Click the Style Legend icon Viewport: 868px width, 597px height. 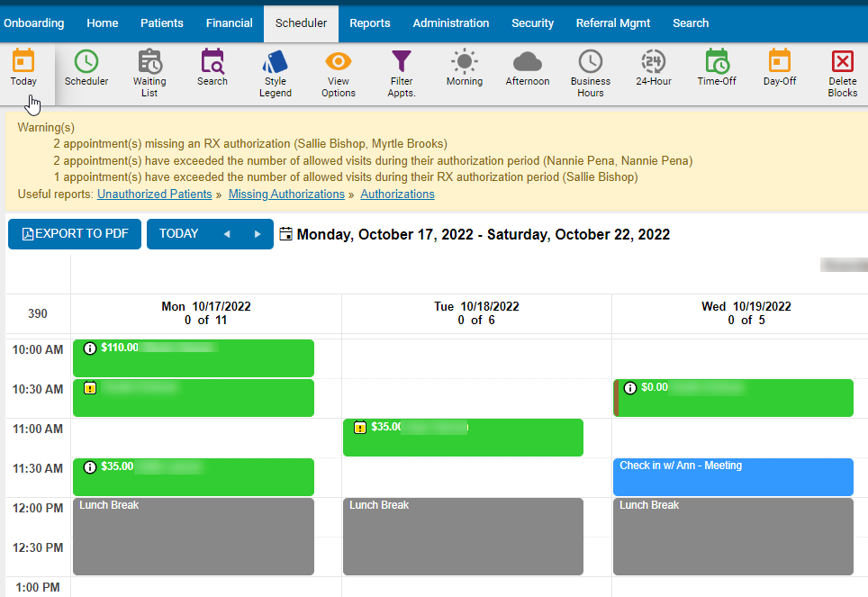click(x=276, y=72)
